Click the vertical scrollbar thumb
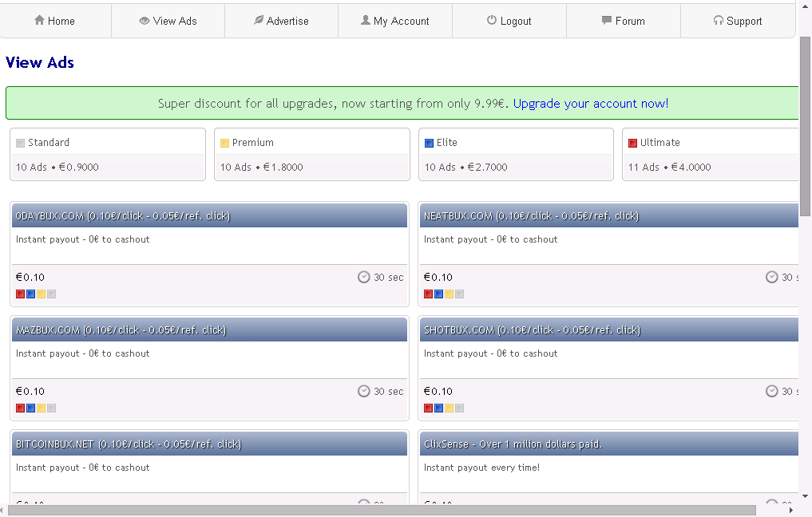812x517 pixels. [x=805, y=126]
